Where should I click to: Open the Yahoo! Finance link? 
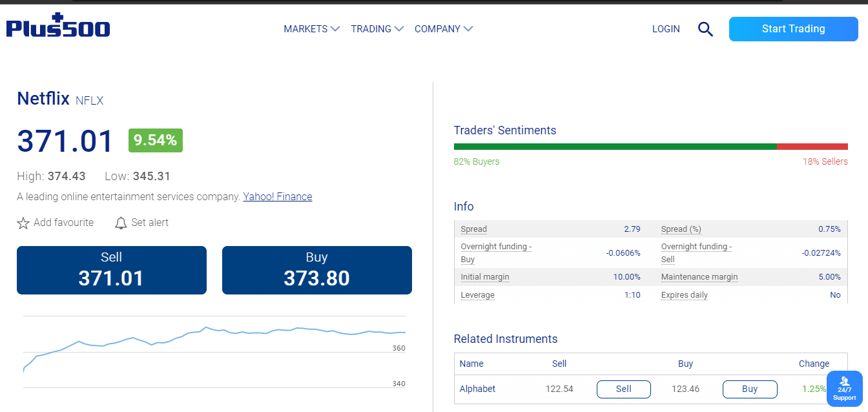[278, 196]
